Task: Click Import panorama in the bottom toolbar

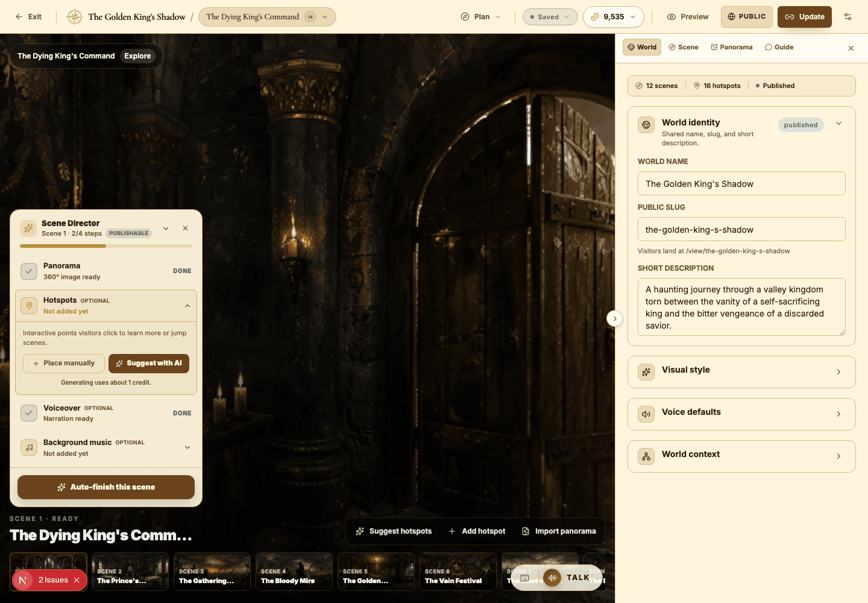Action: click(x=559, y=531)
